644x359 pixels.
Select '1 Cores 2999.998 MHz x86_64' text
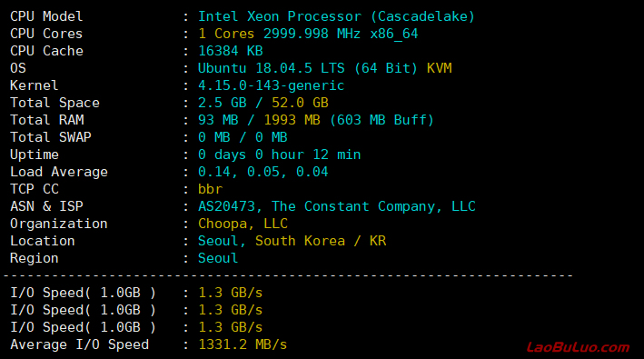[308, 34]
